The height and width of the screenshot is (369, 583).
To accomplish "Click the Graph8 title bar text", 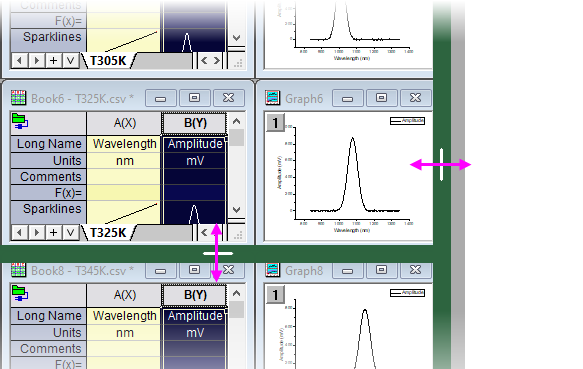I will (x=304, y=271).
